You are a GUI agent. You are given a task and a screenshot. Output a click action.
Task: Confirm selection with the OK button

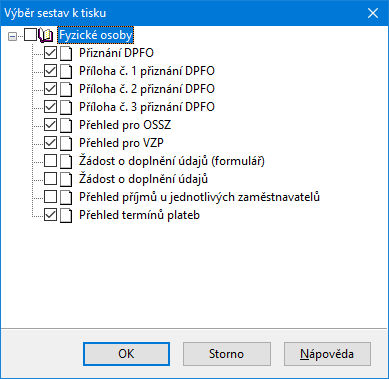[x=126, y=354]
